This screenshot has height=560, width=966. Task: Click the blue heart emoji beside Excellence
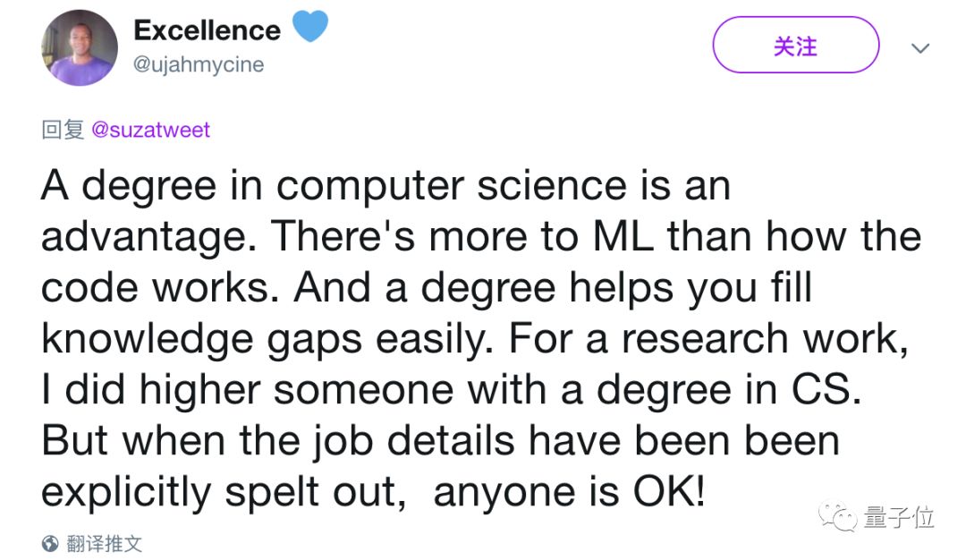coord(310,27)
